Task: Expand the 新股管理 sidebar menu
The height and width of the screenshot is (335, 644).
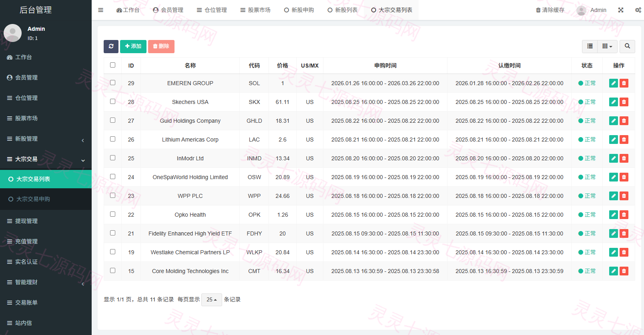Action: tap(46, 139)
